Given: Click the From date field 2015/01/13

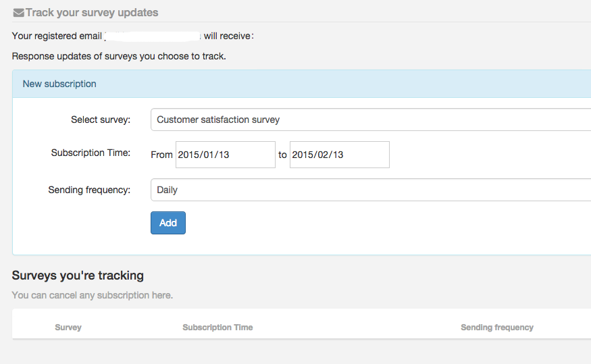Looking at the screenshot, I should coord(225,155).
